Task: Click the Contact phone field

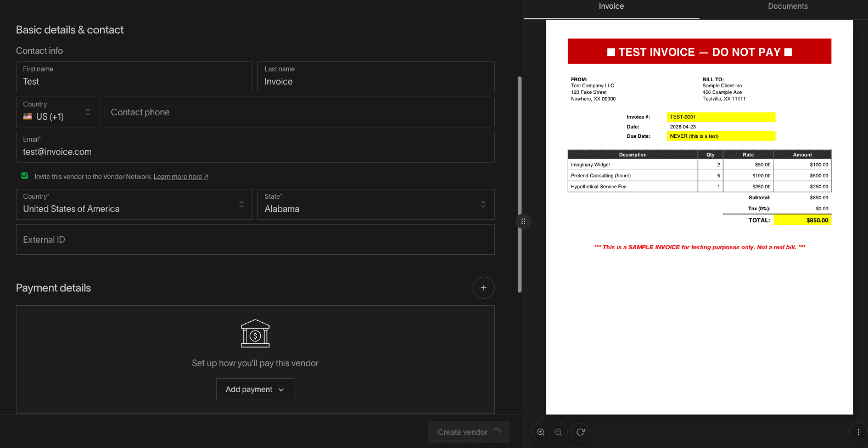Action: 299,112
